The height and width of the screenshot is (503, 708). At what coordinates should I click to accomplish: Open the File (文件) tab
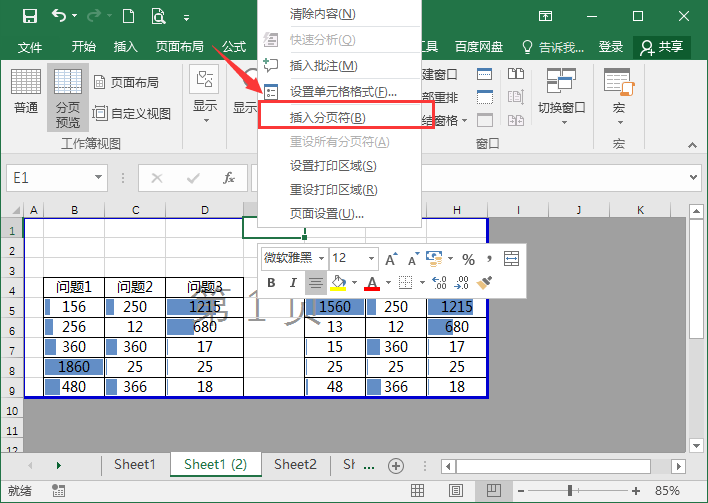point(30,47)
